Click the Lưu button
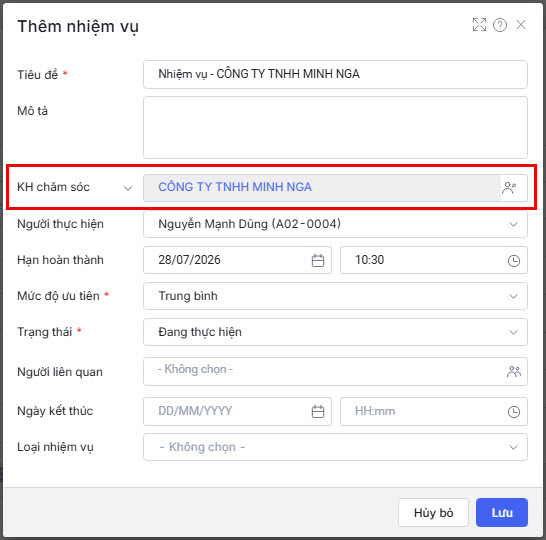This screenshot has width=546, height=540. coord(502,512)
